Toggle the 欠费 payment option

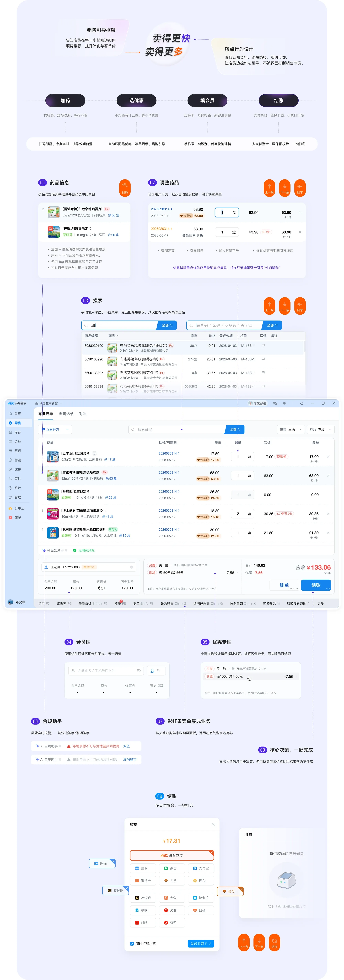pyautogui.click(x=172, y=910)
